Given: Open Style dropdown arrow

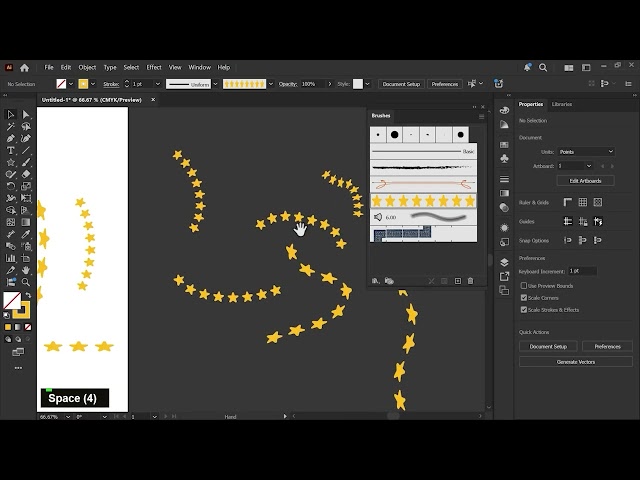Looking at the screenshot, I should 367,84.
